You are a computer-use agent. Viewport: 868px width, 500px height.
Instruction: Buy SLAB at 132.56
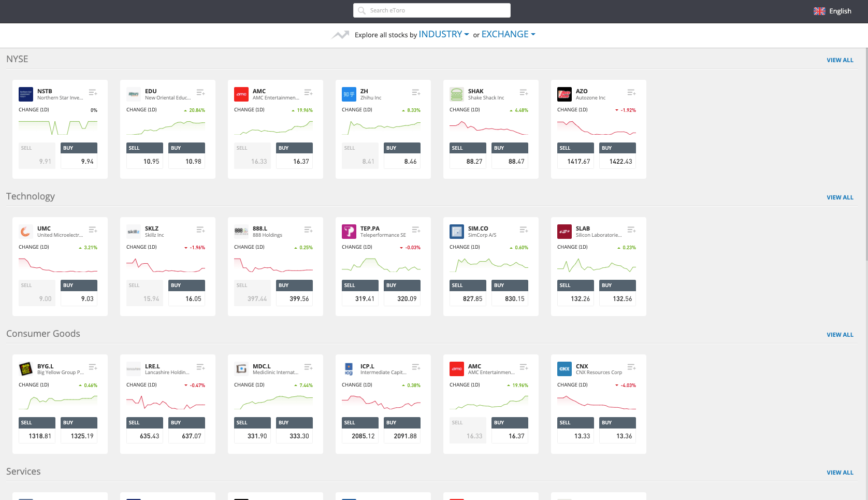pyautogui.click(x=617, y=293)
